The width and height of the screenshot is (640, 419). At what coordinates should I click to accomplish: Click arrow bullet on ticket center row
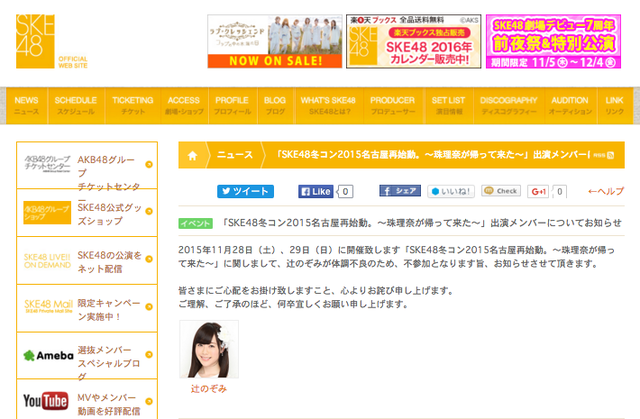click(149, 164)
